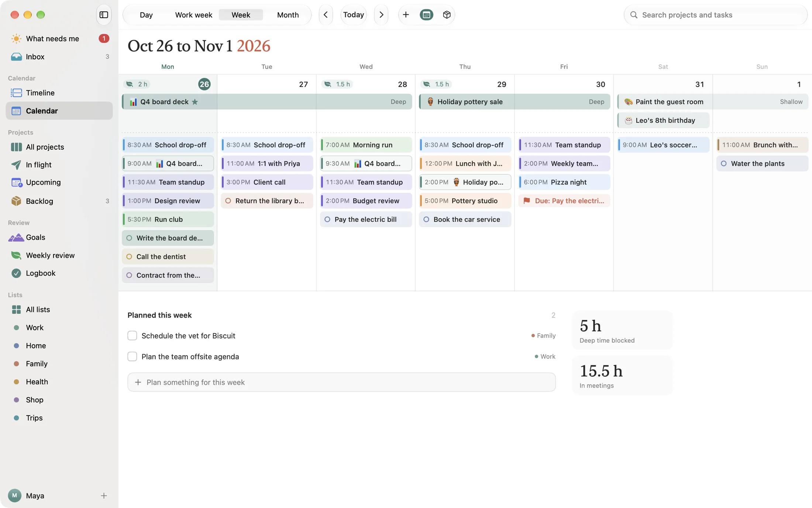Viewport: 812px width, 508px height.
Task: Open All projects in sidebar
Action: (59, 147)
